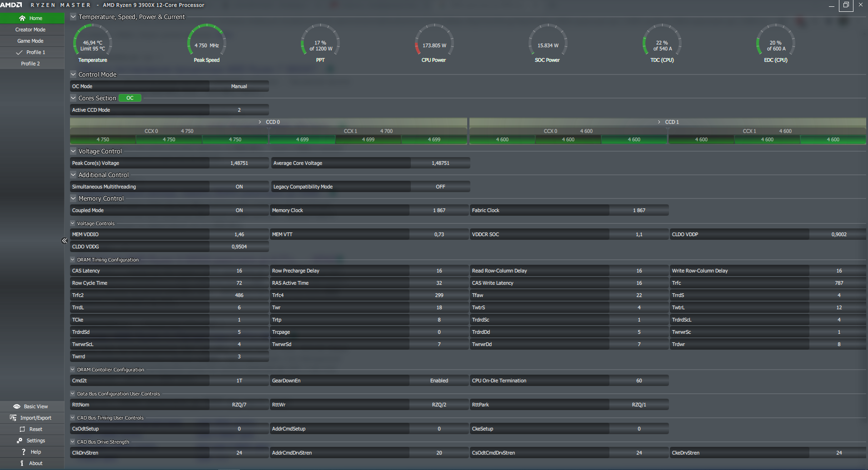
Task: Click the Basic View eye icon
Action: 17,406
